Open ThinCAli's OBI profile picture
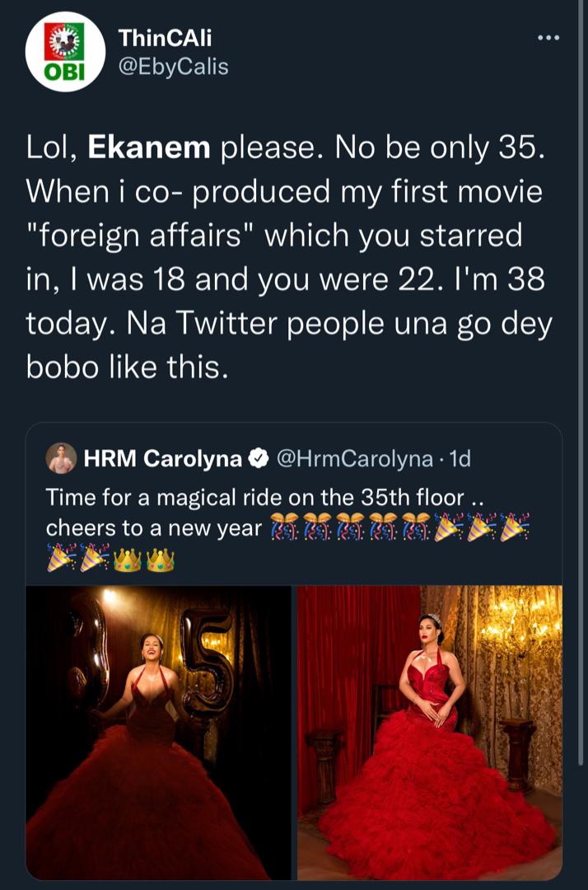The image size is (588, 890). click(65, 51)
